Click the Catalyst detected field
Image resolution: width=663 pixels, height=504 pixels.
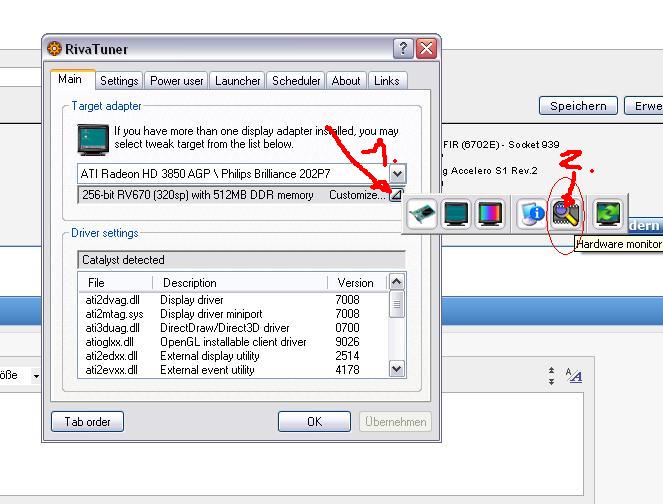(241, 260)
